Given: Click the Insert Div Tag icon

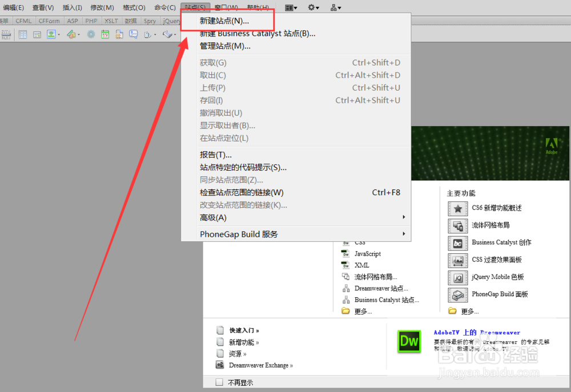Looking at the screenshot, I should [x=37, y=35].
